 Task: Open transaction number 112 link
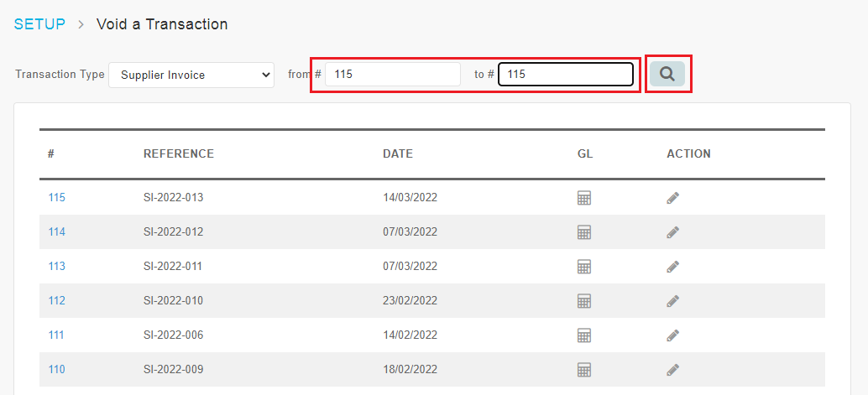tap(56, 300)
